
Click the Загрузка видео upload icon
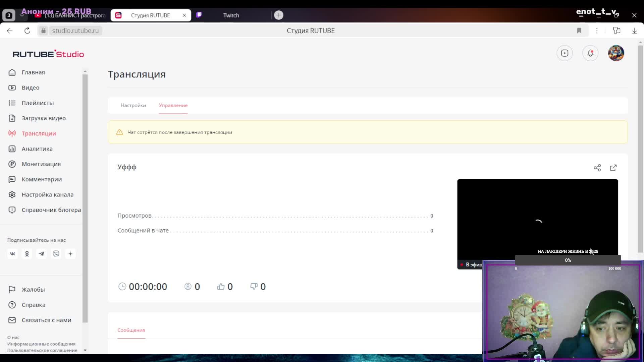tap(12, 118)
